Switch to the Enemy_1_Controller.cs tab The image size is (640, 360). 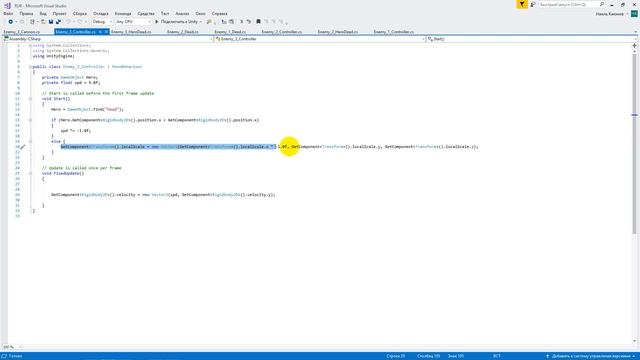pos(393,31)
